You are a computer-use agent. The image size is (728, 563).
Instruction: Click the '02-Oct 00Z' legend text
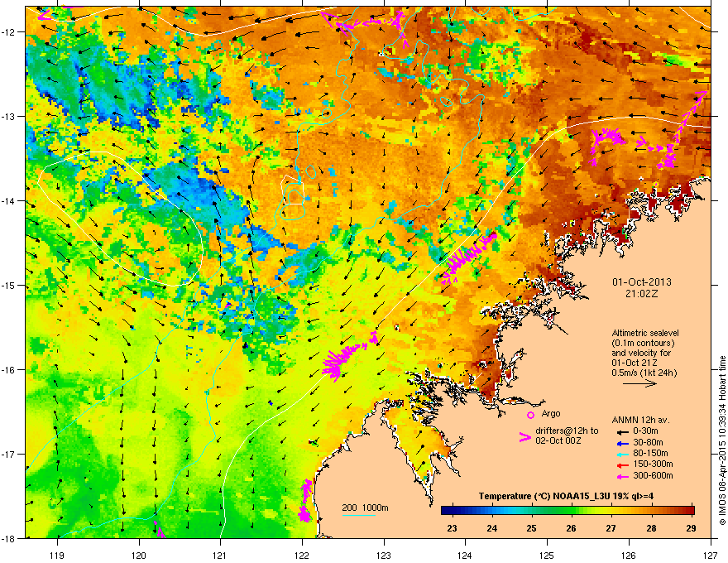558,440
